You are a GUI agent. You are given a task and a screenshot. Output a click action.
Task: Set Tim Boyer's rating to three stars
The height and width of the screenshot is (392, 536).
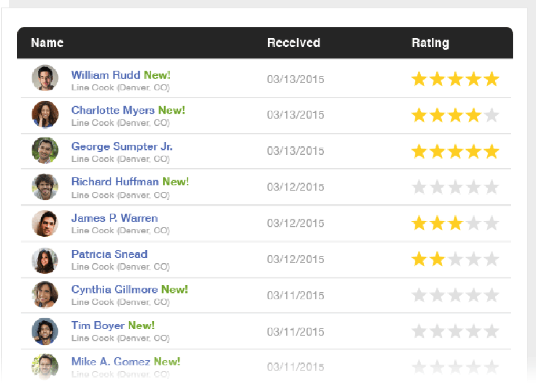click(455, 332)
